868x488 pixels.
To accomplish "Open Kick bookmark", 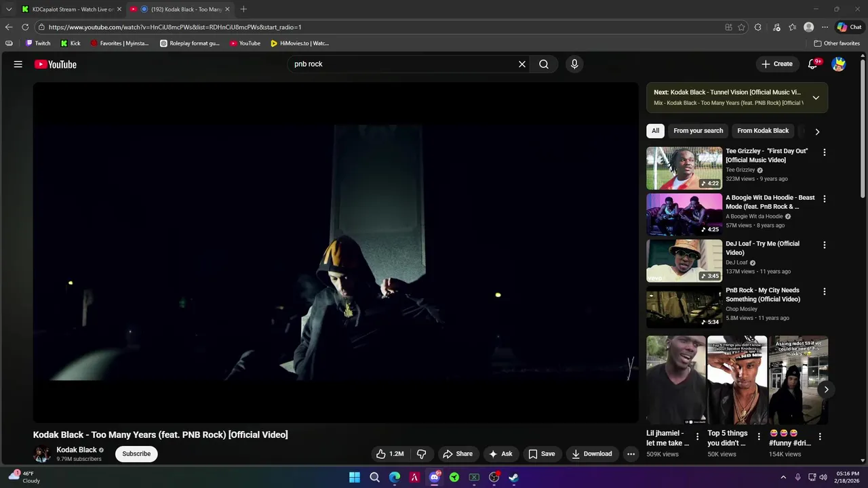I will pos(71,43).
